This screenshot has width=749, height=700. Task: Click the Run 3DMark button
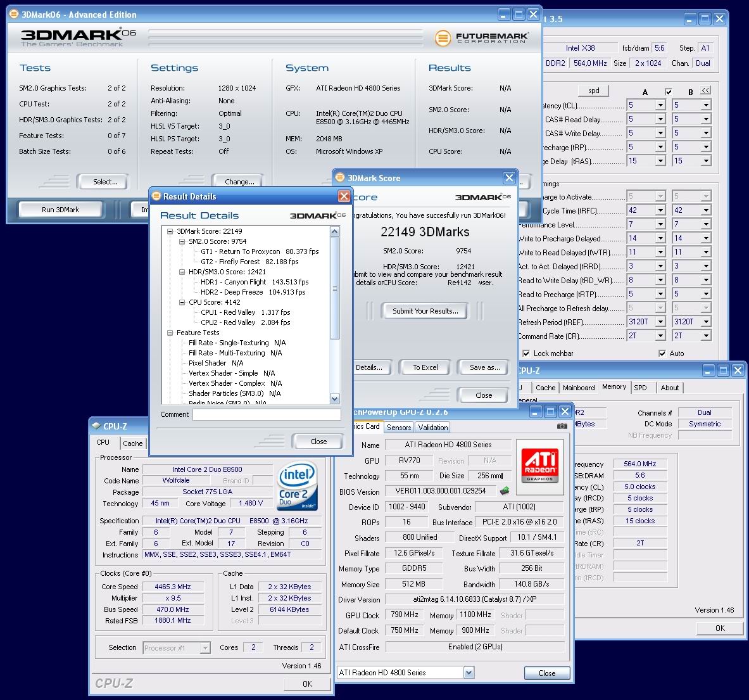61,210
